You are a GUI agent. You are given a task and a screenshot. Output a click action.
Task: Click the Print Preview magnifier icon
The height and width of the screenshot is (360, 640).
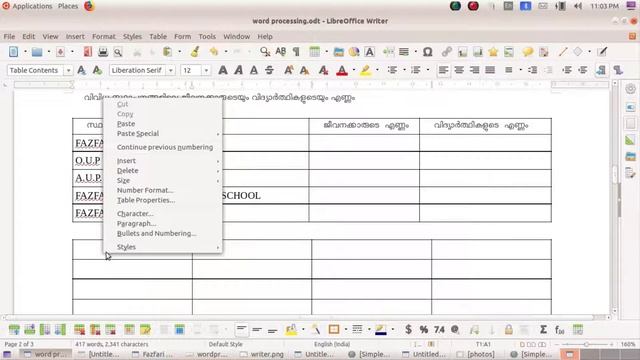[x=118, y=52]
